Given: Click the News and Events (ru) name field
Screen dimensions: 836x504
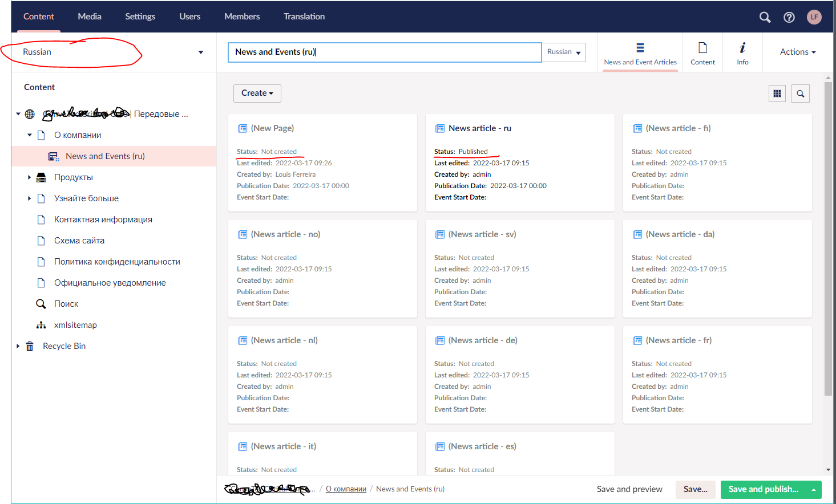Looking at the screenshot, I should 385,52.
